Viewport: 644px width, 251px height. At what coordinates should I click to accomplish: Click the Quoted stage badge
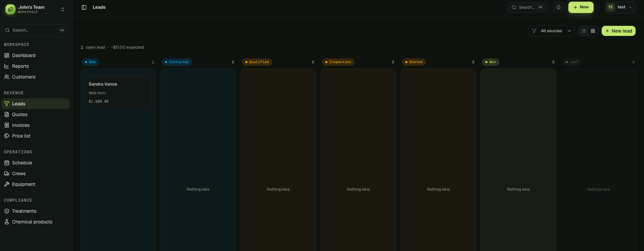[414, 62]
